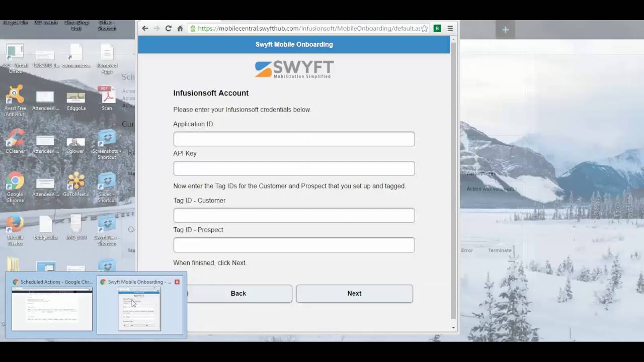Click the Back button

[238, 294]
